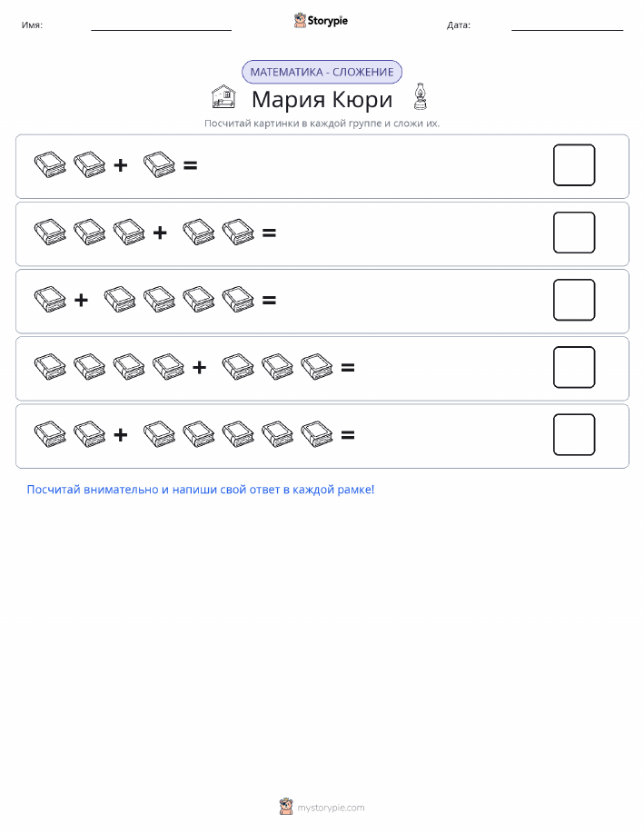
Task: Click the equals sign in the second row
Action: click(269, 233)
